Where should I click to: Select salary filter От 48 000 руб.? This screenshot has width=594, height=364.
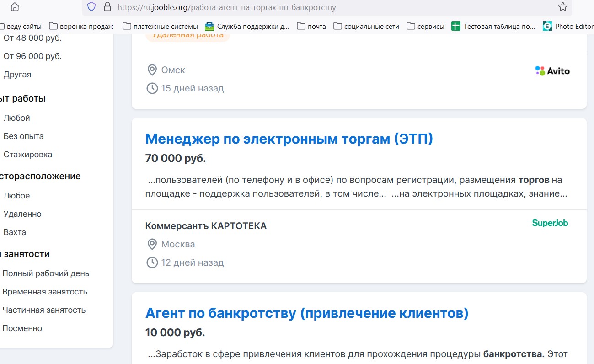(32, 38)
